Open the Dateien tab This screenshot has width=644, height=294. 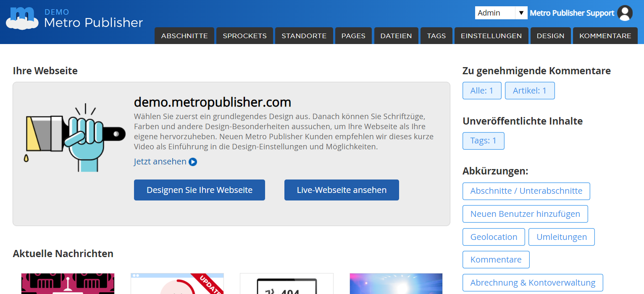click(x=396, y=36)
